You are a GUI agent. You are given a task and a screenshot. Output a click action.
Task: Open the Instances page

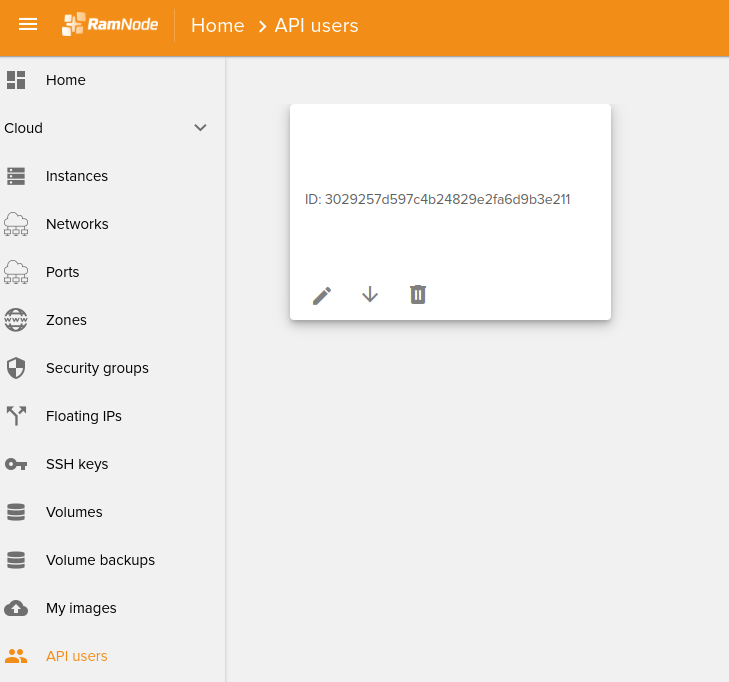click(77, 176)
